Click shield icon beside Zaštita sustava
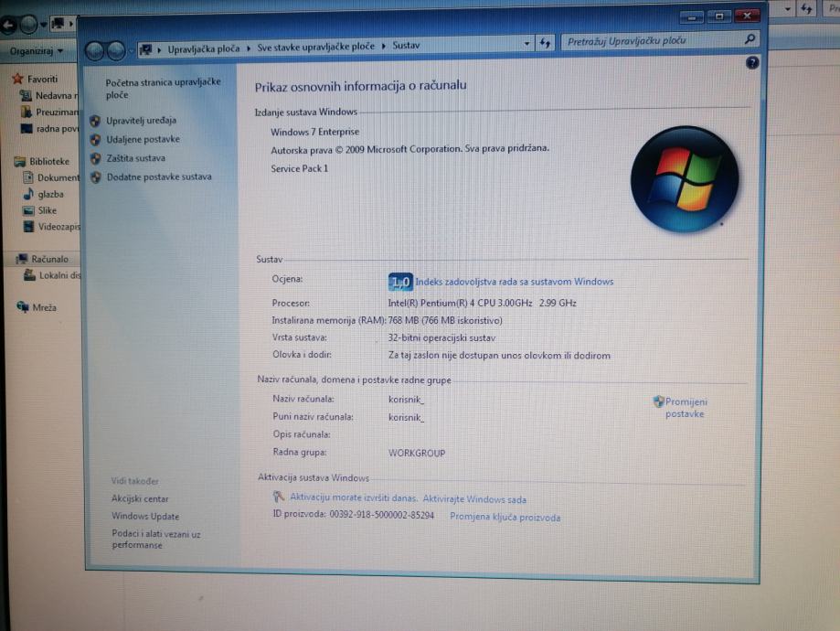 coord(95,159)
